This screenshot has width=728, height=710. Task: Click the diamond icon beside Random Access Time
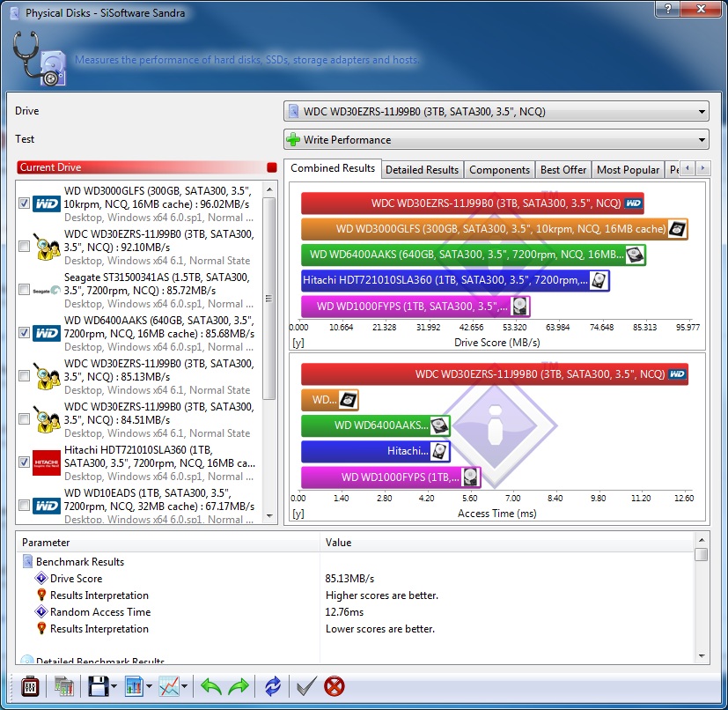pyautogui.click(x=41, y=611)
